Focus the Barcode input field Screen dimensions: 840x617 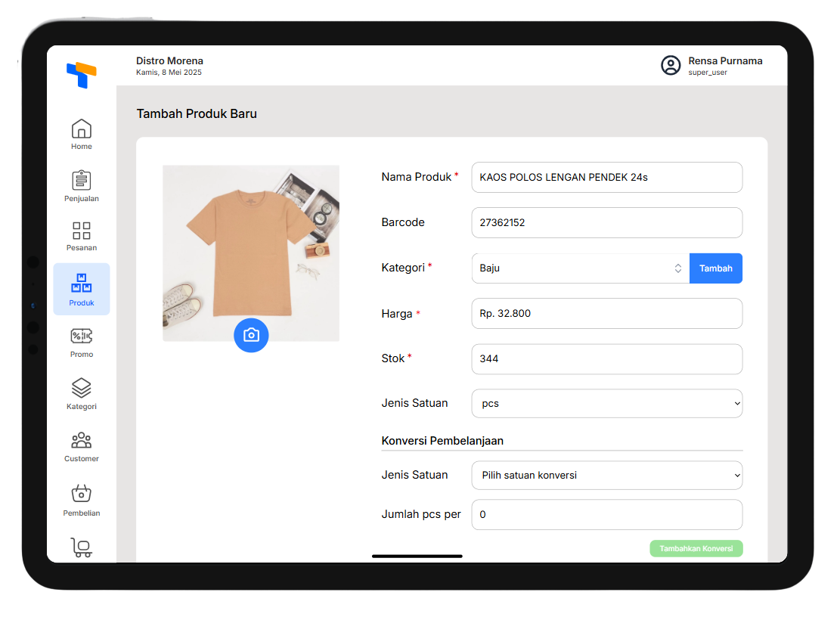606,223
